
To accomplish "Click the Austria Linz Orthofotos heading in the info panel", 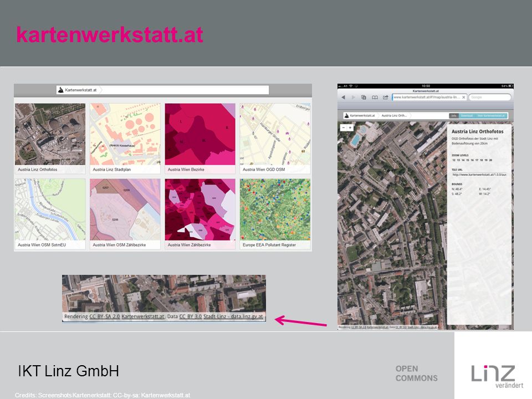I will (477, 132).
